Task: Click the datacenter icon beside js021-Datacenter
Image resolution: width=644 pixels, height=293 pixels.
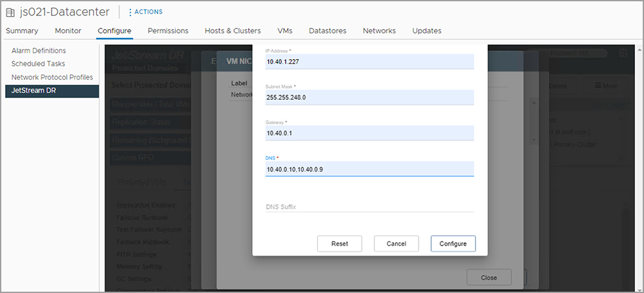Action: click(11, 12)
